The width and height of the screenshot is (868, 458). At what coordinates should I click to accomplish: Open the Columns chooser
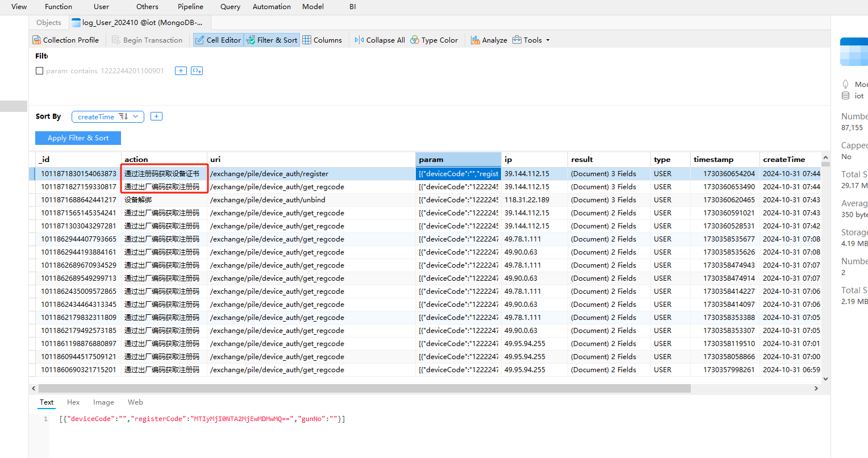click(322, 40)
